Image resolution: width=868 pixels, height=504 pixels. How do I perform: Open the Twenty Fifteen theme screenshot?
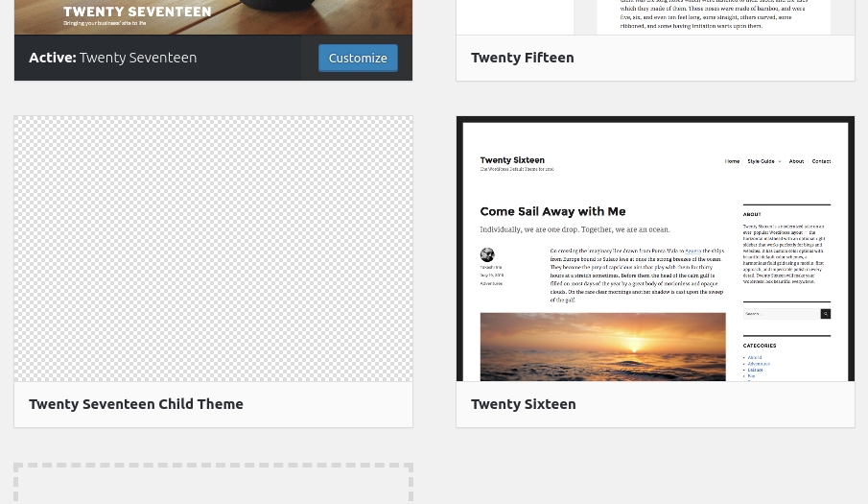click(x=655, y=17)
